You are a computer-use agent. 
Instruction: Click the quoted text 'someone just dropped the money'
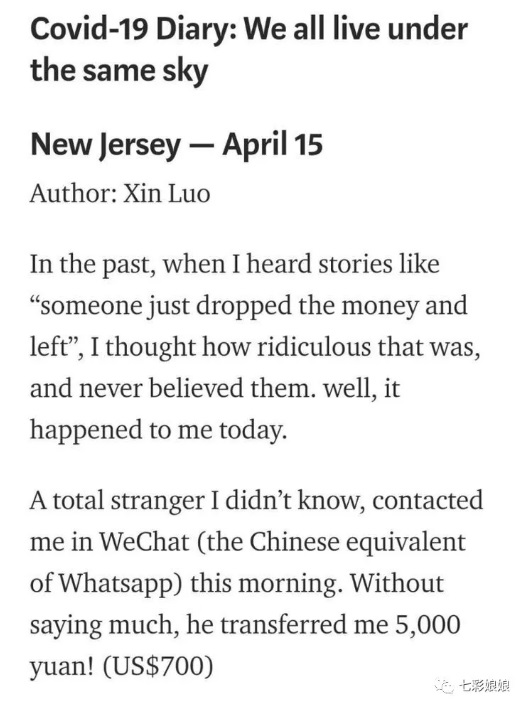tap(230, 306)
